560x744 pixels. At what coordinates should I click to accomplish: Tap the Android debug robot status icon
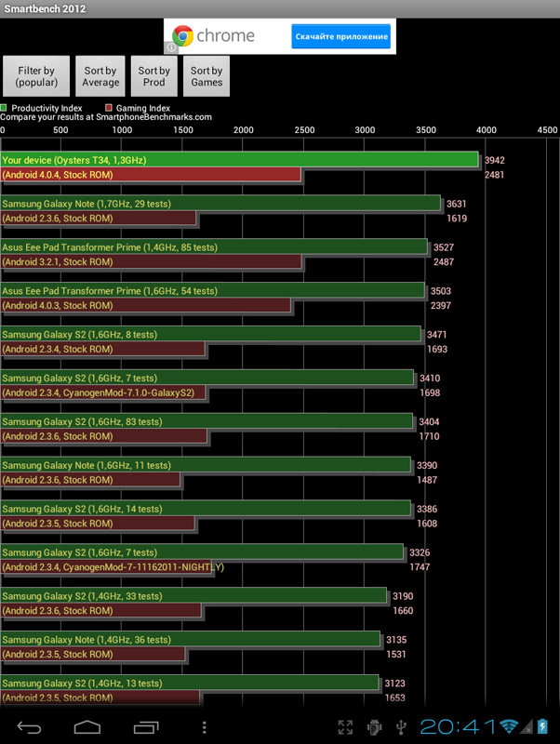[375, 727]
